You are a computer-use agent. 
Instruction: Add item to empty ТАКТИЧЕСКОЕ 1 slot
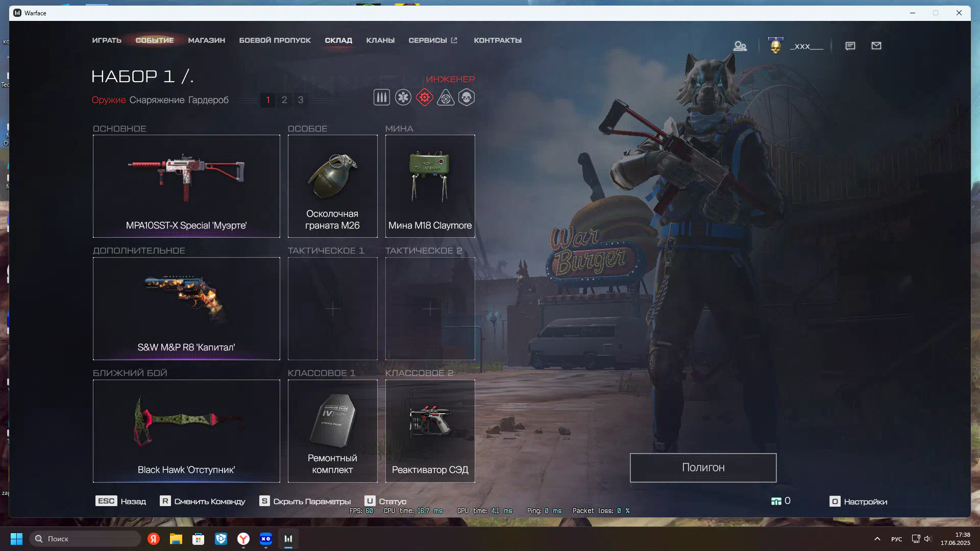point(332,309)
